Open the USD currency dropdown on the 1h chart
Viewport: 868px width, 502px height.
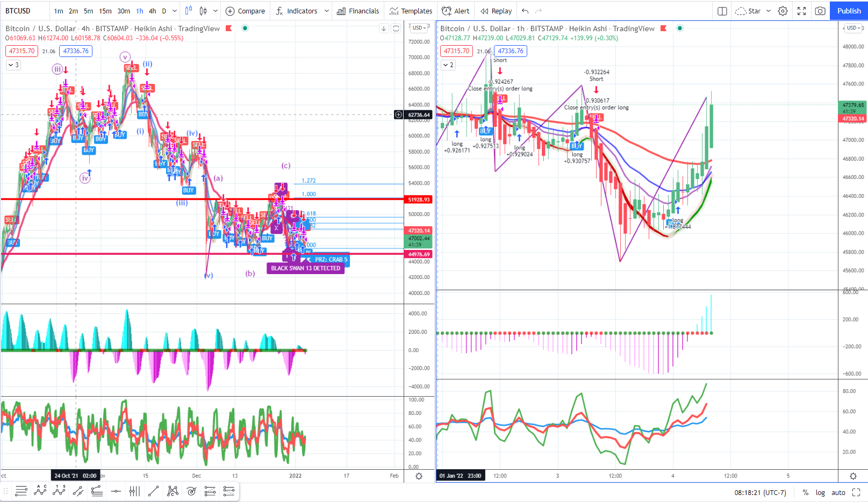[854, 27]
